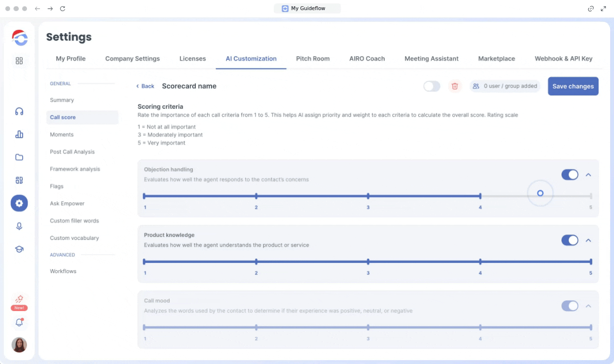
Task: Switch to the Pitch Room tab
Action: tap(313, 59)
